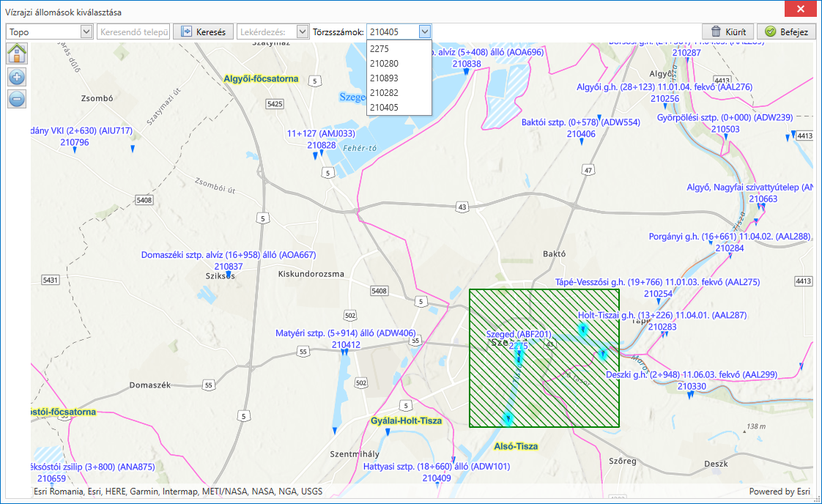822x504 pixels.
Task: Click the Baktói sztp. 210406 station marker
Action: coord(582,141)
